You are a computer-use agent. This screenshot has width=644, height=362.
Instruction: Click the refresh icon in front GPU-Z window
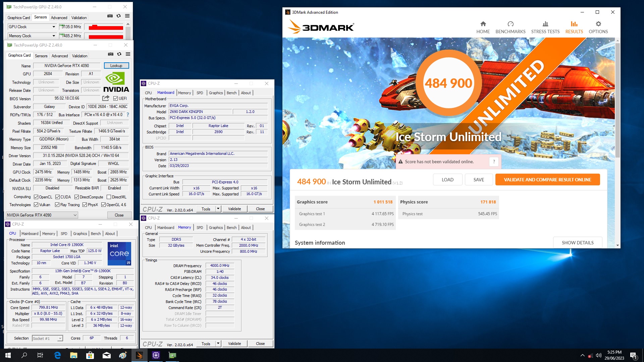point(119,54)
